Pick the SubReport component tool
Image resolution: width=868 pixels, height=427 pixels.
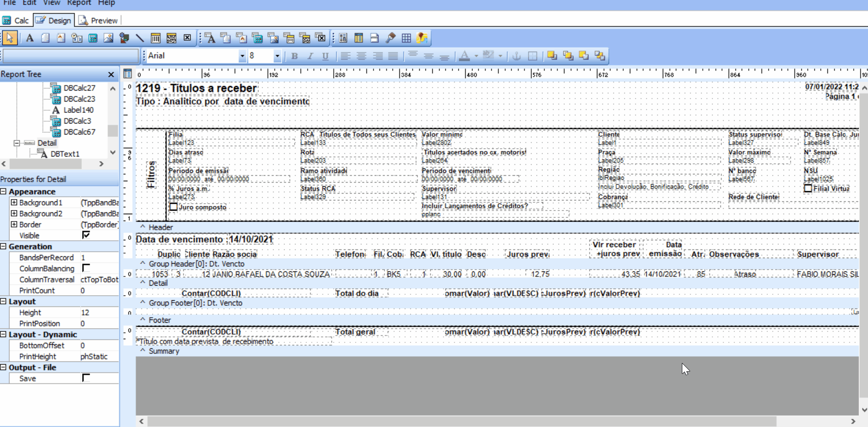point(359,38)
